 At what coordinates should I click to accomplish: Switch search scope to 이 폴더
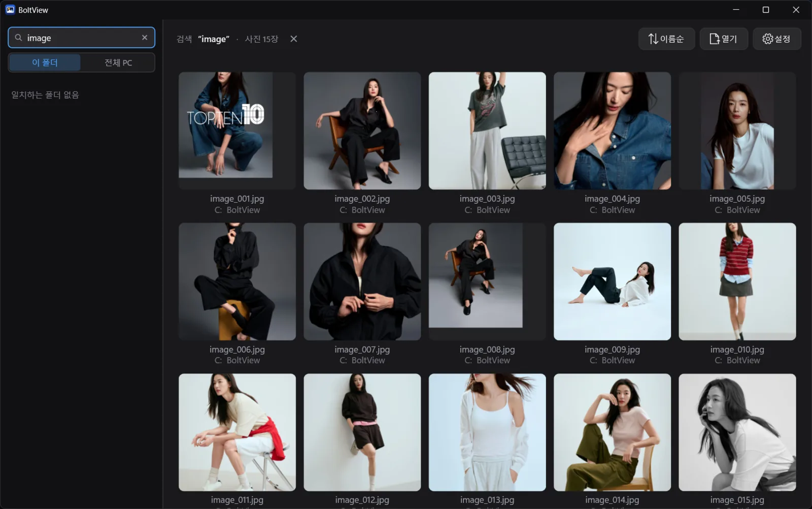pyautogui.click(x=45, y=62)
